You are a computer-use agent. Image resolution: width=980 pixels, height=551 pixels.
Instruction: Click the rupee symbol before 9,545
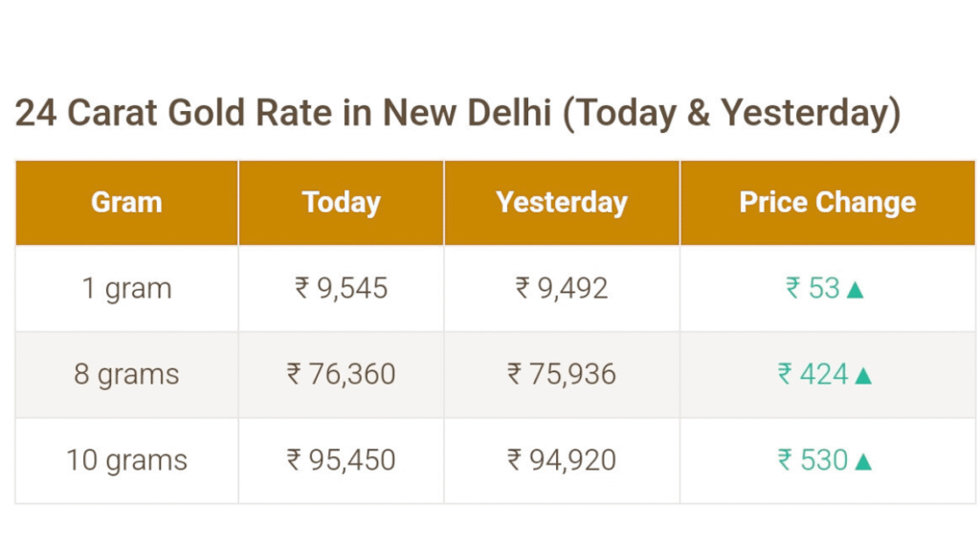click(x=301, y=288)
